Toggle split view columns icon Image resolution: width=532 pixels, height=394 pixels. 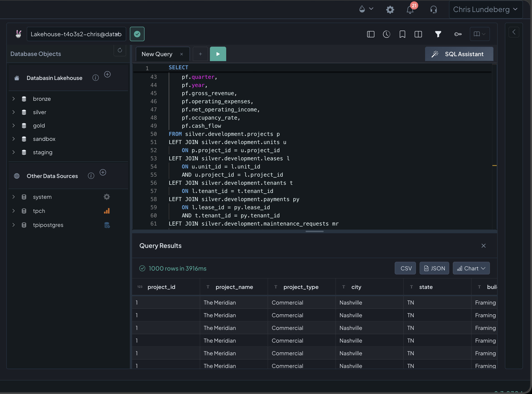[x=418, y=34]
